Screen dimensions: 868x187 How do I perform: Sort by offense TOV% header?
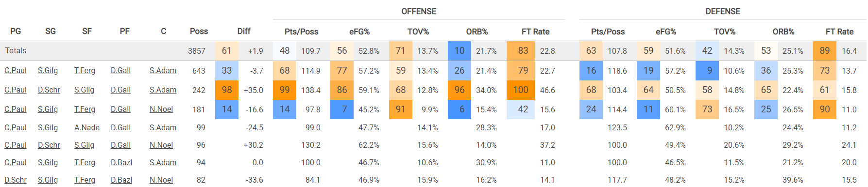point(418,32)
